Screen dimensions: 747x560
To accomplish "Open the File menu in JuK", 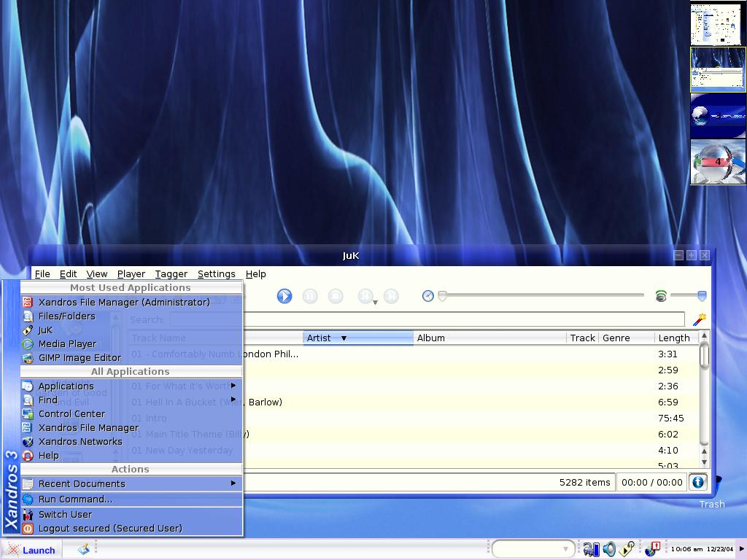I will 42,274.
